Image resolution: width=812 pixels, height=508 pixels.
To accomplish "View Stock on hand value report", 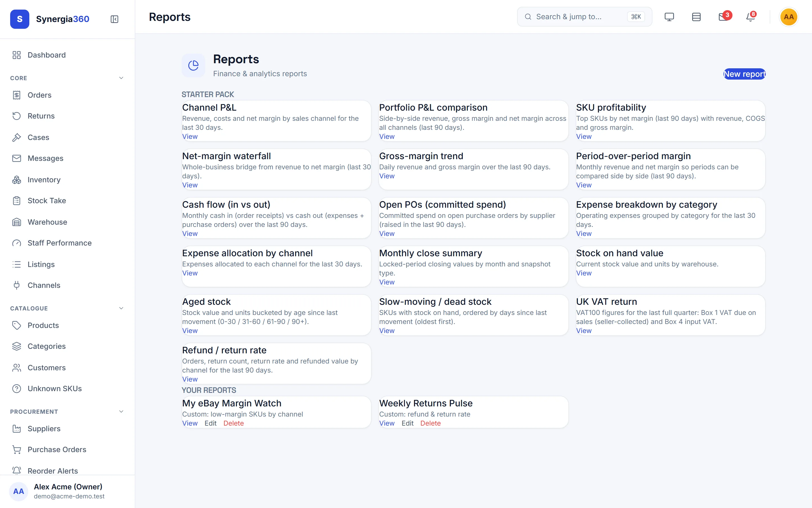I will pos(584,273).
